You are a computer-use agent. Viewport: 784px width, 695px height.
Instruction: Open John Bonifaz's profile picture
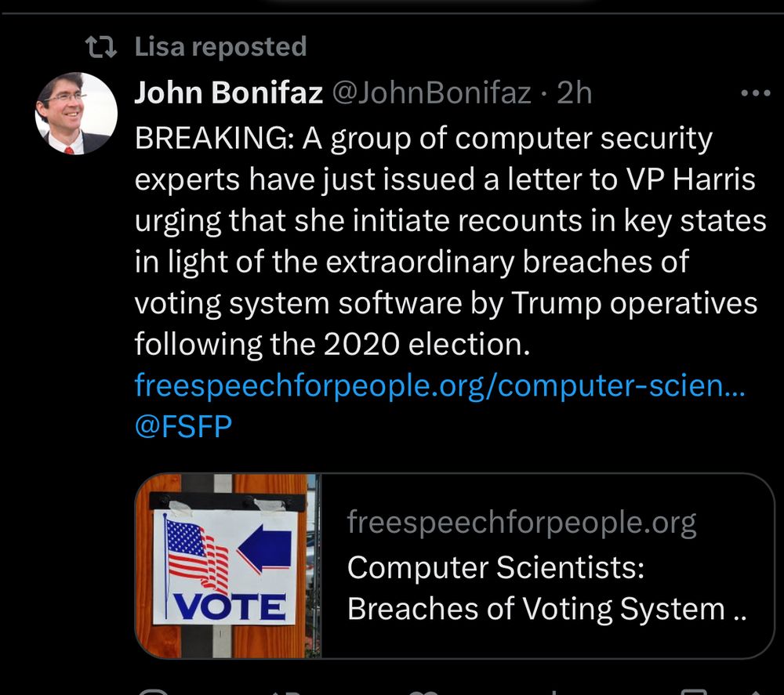[76, 114]
